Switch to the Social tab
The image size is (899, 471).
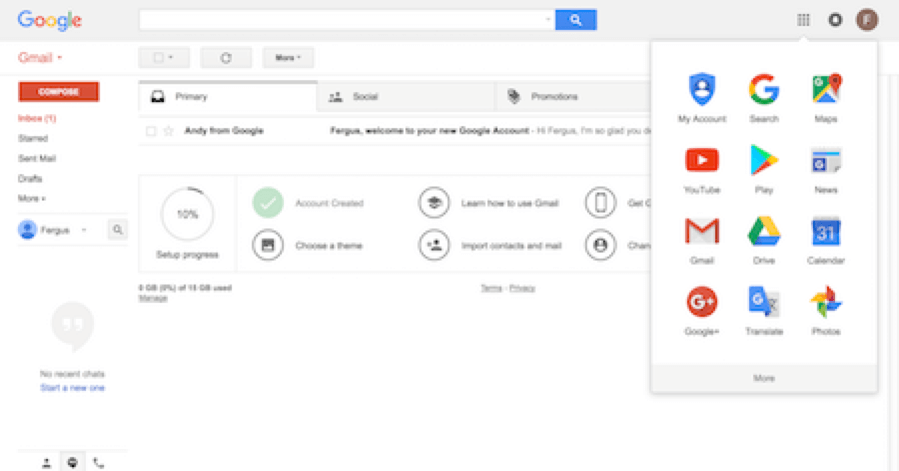[405, 96]
